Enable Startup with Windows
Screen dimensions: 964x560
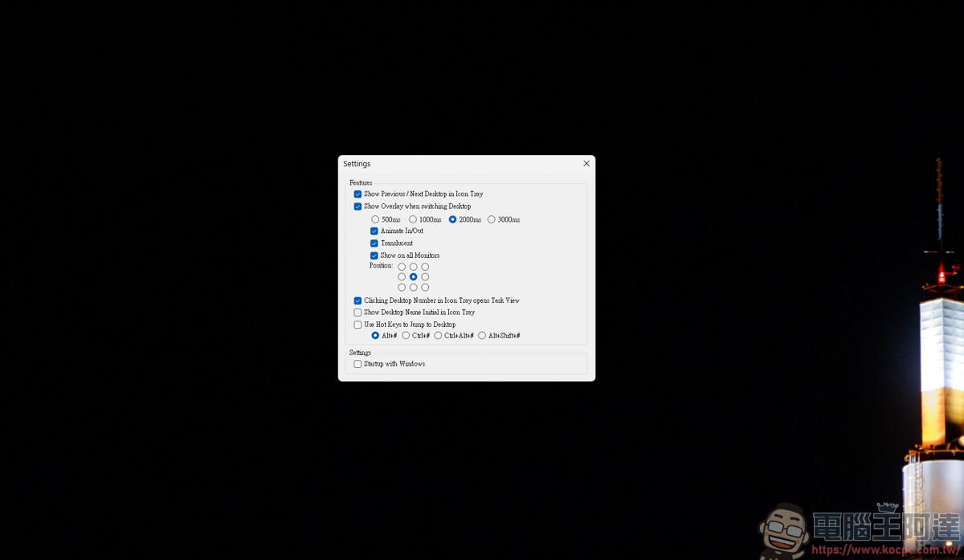coord(358,364)
